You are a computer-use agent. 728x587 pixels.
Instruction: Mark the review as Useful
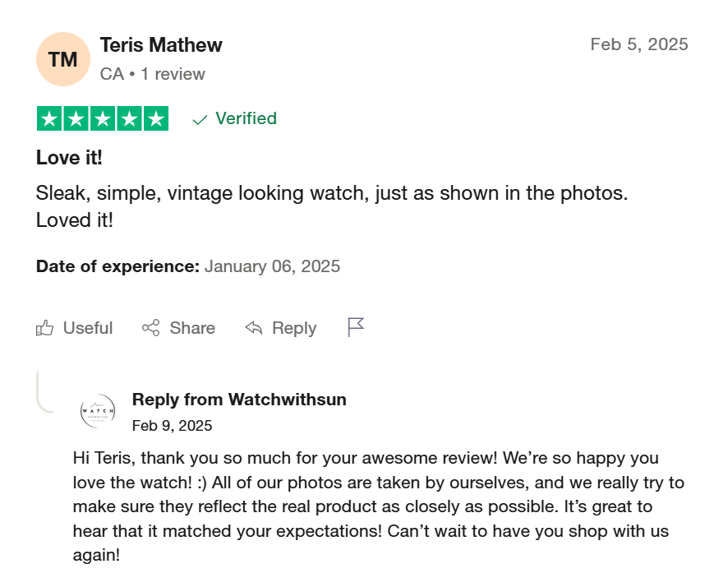click(74, 327)
